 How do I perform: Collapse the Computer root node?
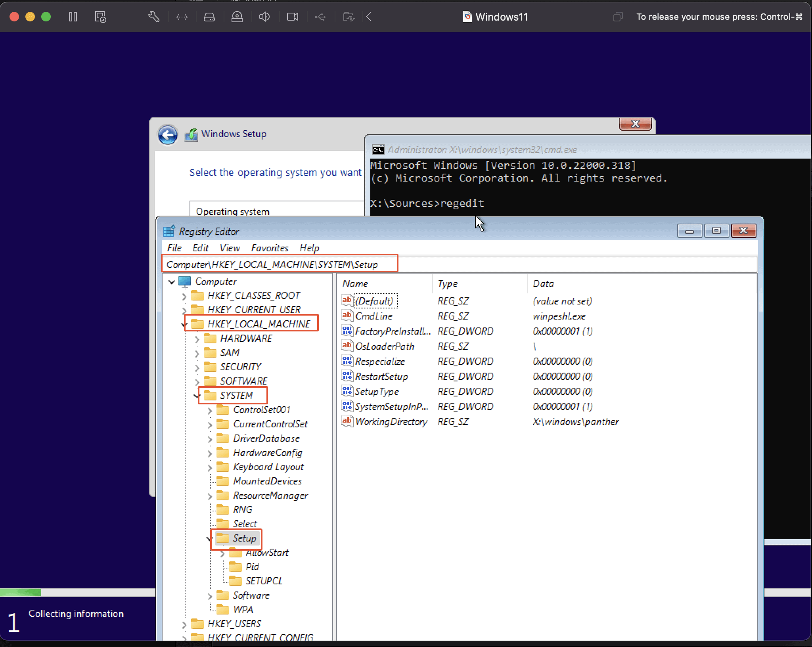[172, 281]
